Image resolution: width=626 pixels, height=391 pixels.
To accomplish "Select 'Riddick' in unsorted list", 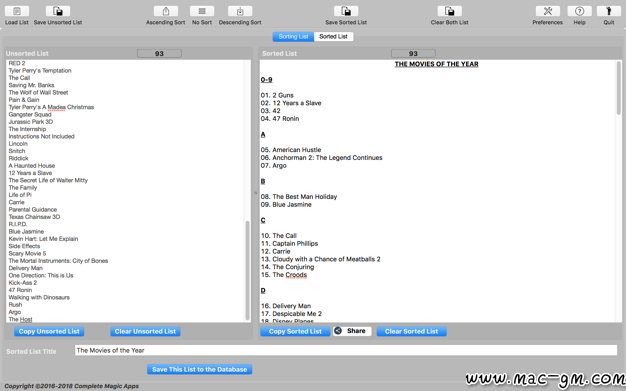I will (x=18, y=159).
